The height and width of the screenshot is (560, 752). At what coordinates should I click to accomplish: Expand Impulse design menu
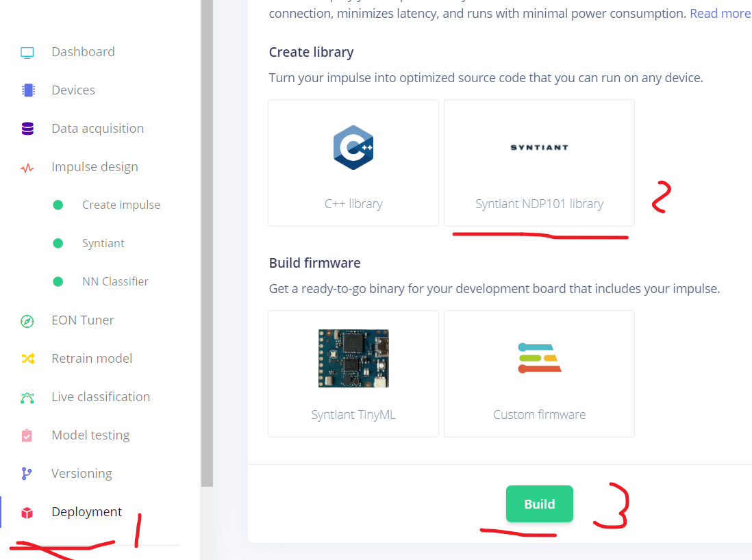(95, 167)
